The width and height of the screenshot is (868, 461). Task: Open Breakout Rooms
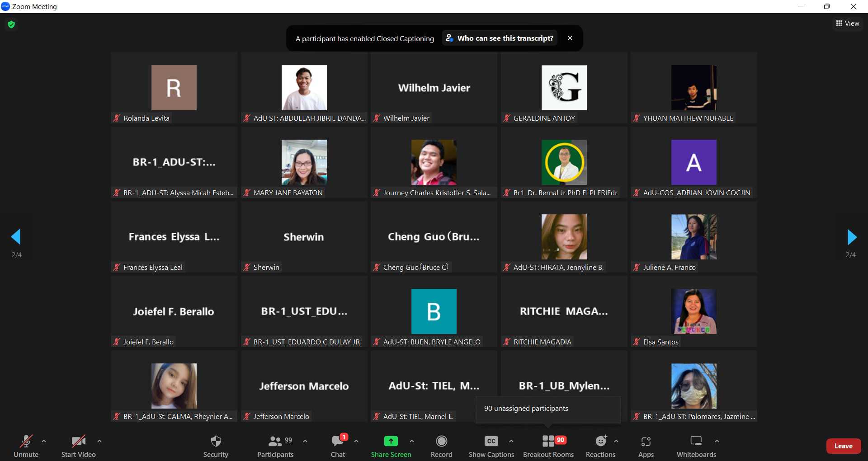point(548,441)
